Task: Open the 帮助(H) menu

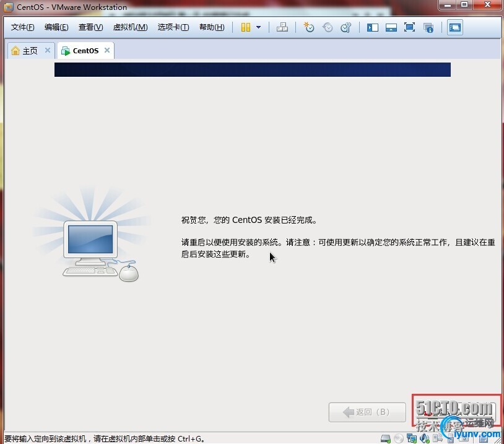Action: click(212, 27)
